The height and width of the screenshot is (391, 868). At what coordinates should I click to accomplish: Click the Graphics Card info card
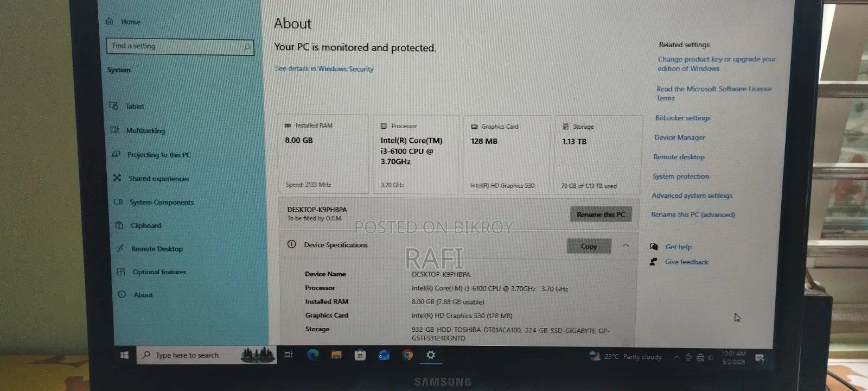[x=507, y=155]
